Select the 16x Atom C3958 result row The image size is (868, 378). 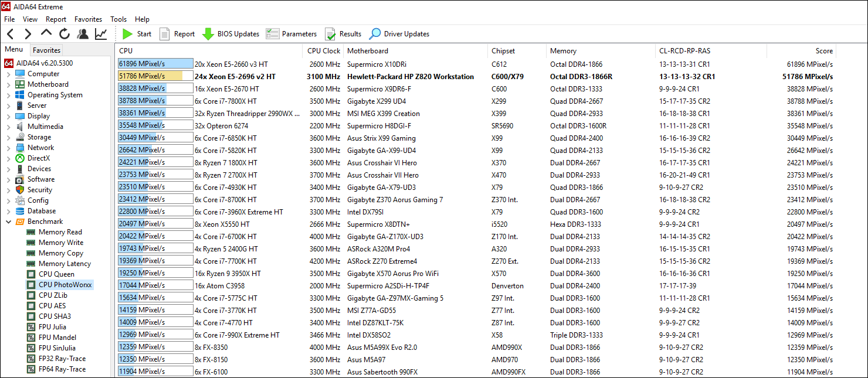point(475,286)
